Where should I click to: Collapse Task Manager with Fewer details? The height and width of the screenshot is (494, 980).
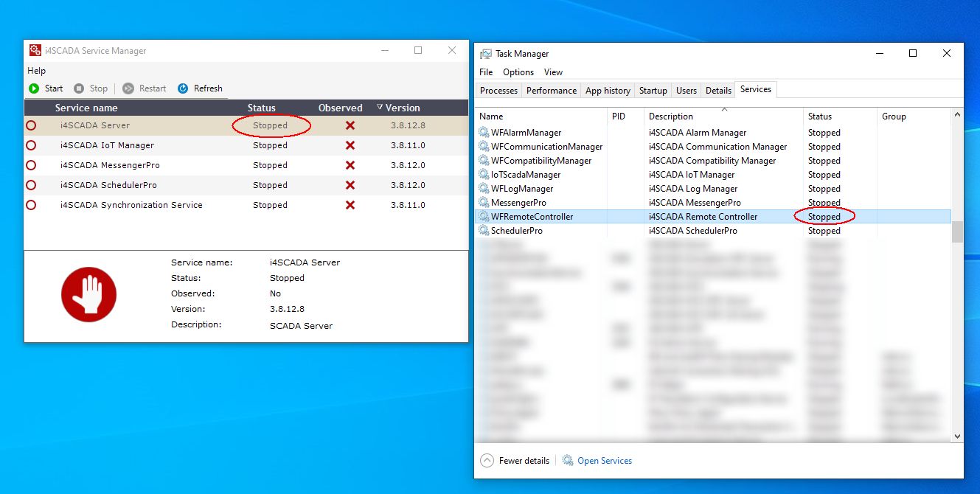(x=515, y=461)
